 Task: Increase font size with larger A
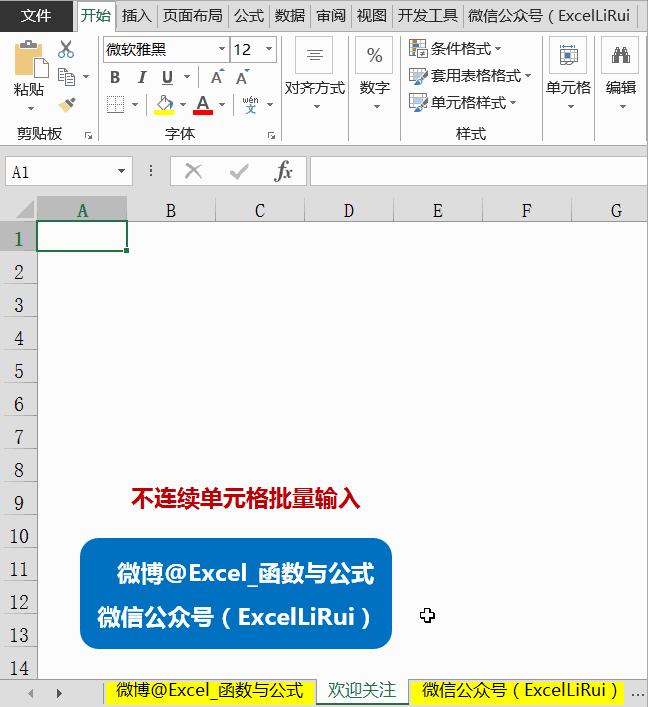coord(217,78)
